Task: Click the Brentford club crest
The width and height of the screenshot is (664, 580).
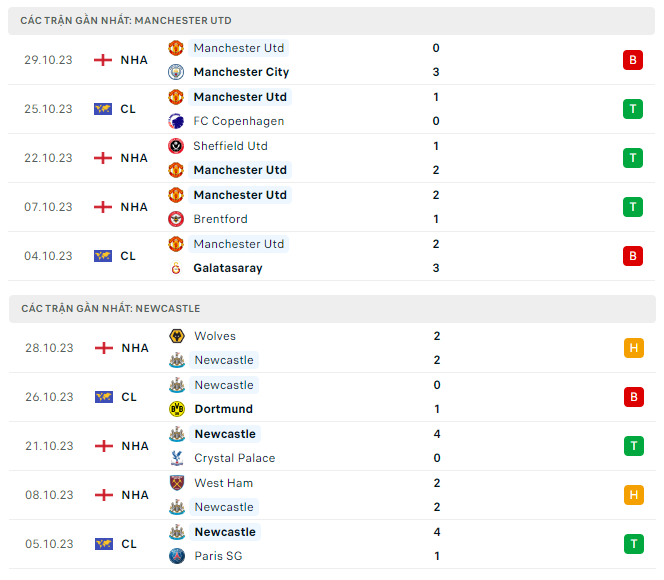Action: click(x=176, y=219)
